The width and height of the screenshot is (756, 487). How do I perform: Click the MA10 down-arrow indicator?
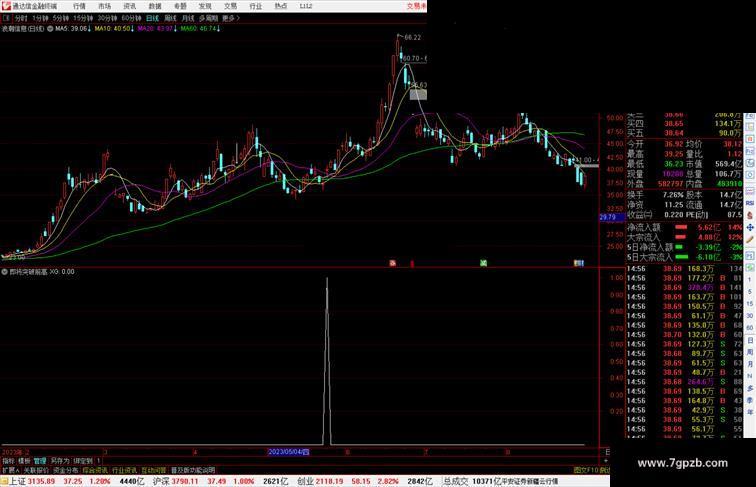[133, 29]
